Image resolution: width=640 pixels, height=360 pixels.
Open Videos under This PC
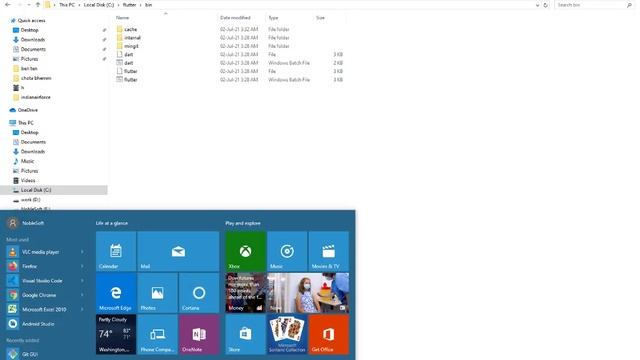tap(28, 180)
